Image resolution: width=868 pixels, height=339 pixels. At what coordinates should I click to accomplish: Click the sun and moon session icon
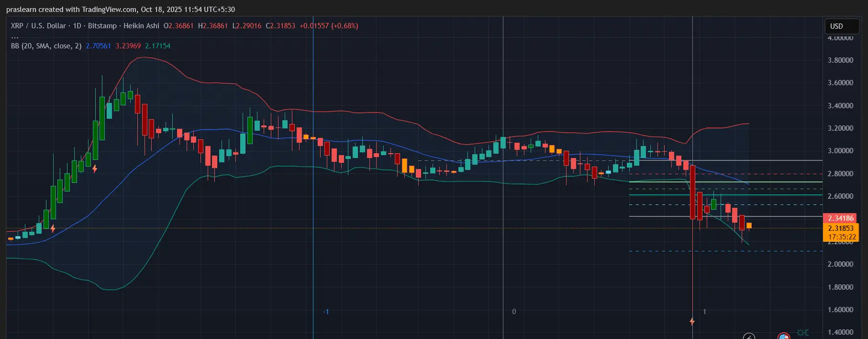[x=803, y=333]
